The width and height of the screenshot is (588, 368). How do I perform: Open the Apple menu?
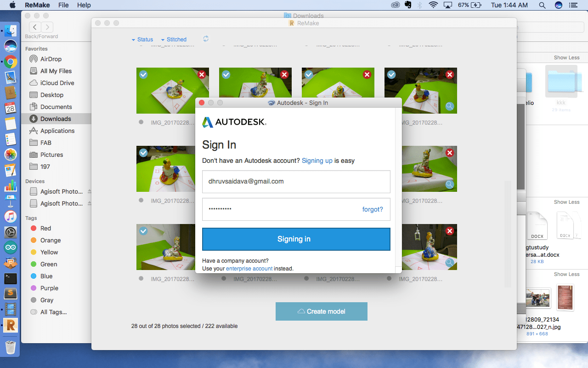coord(13,5)
